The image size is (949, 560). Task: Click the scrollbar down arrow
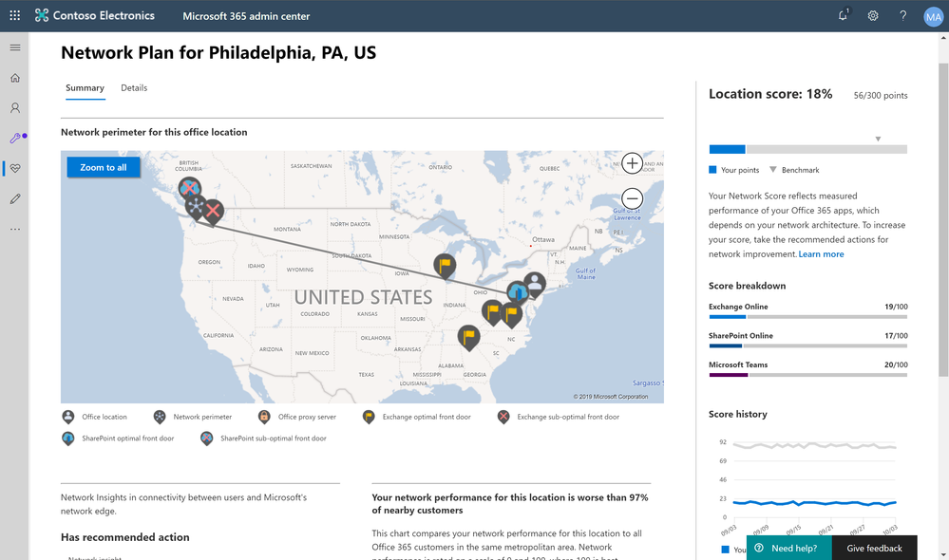[943, 554]
